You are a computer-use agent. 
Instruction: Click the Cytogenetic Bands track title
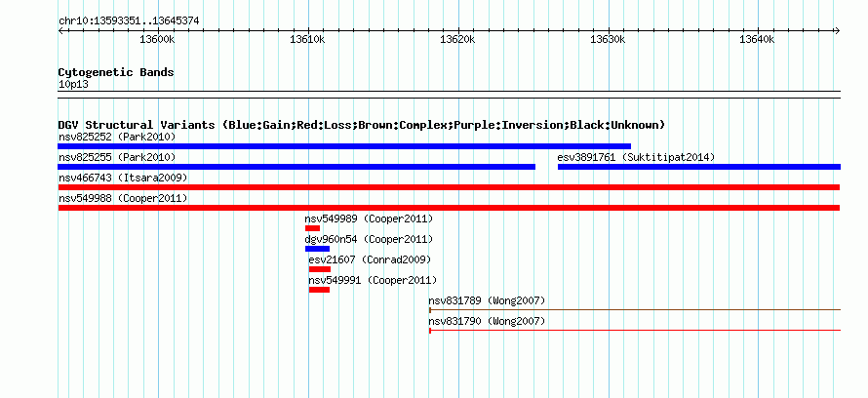116,72
